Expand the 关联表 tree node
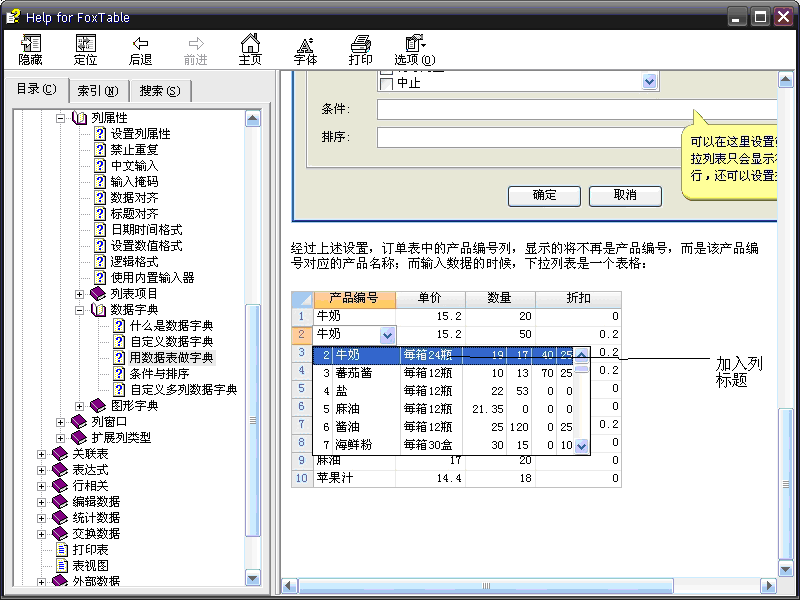This screenshot has height=600, width=800. 42,454
